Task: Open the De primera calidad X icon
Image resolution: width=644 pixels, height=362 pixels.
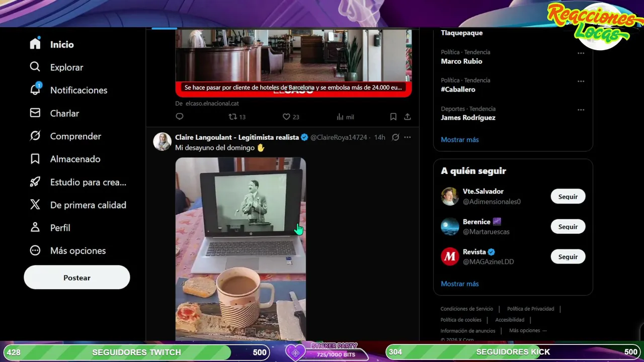Action: [35, 205]
